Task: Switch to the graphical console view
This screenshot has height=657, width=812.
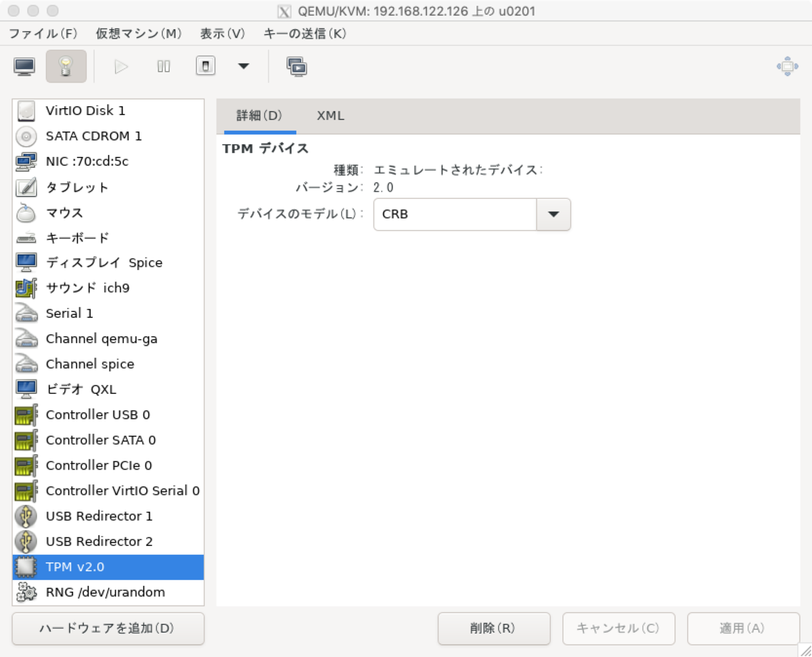Action: (24, 66)
